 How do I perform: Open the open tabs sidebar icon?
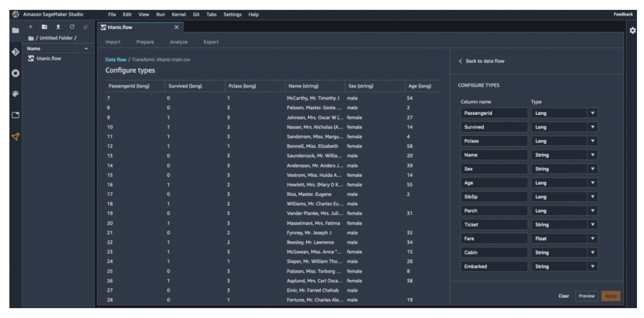(x=15, y=115)
